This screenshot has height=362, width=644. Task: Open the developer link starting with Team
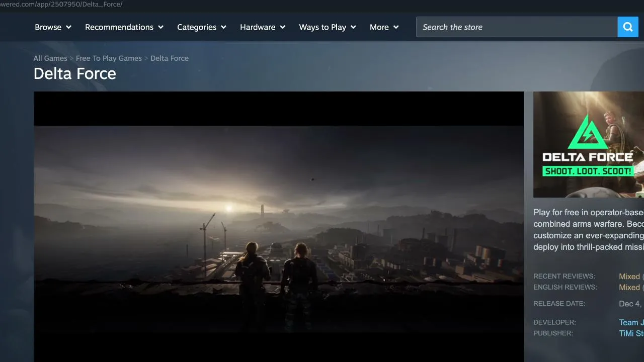(x=631, y=323)
